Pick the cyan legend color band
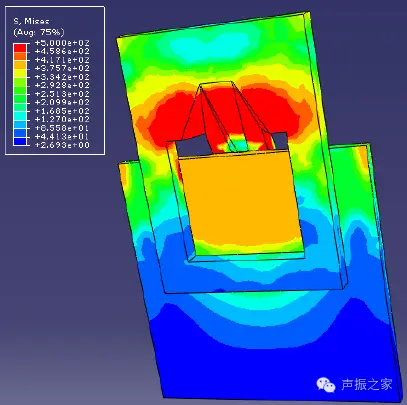407x405 pixels. 20,116
